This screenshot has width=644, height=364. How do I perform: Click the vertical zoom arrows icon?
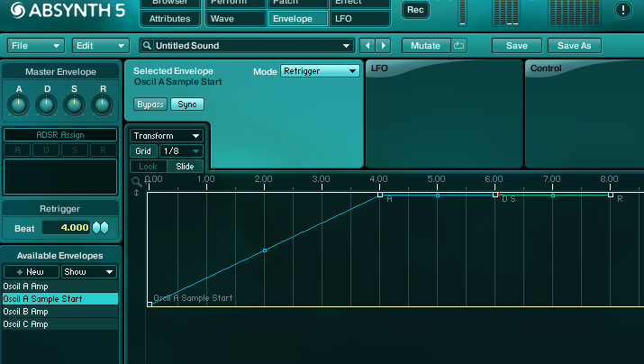coord(136,193)
